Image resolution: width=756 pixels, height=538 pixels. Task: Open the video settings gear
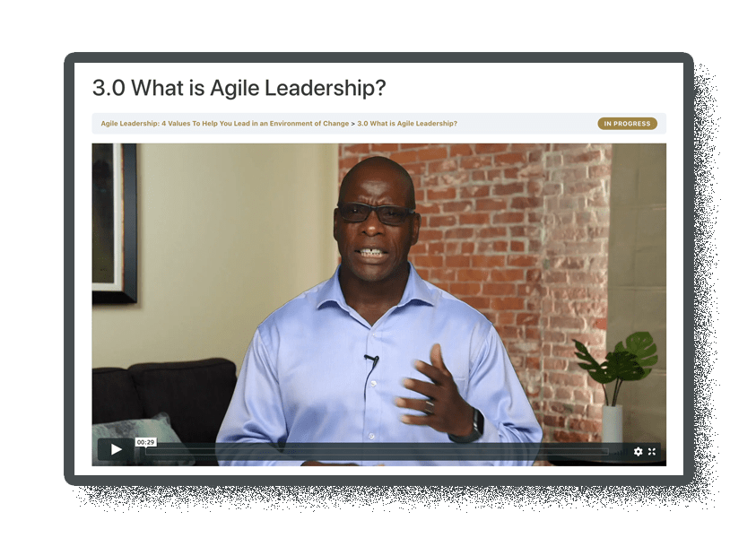click(638, 451)
